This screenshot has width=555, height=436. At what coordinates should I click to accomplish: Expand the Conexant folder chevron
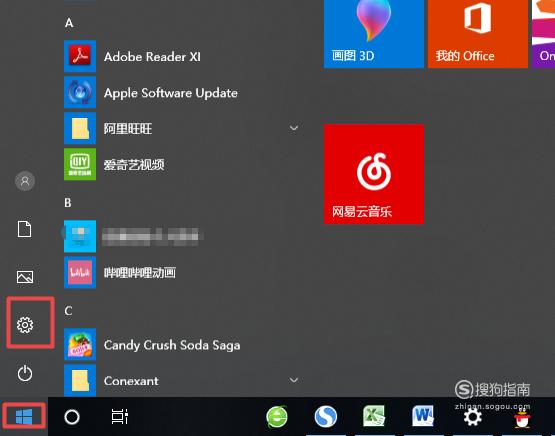pos(294,380)
